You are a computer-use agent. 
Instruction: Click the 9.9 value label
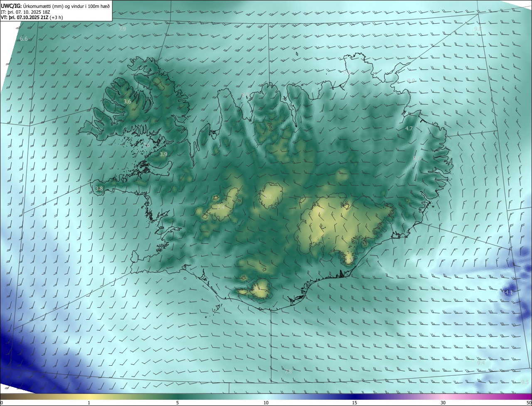[x=411, y=81]
